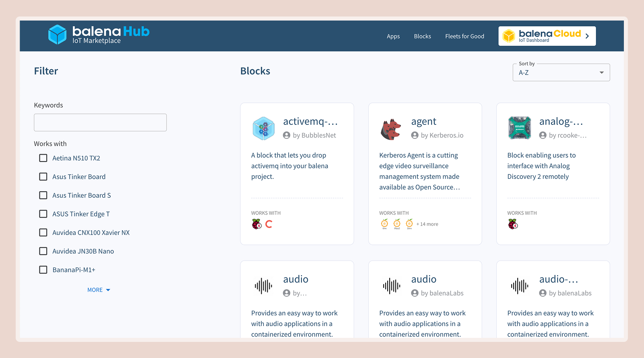
Task: Open the activemq block hexagon icon
Action: [264, 128]
